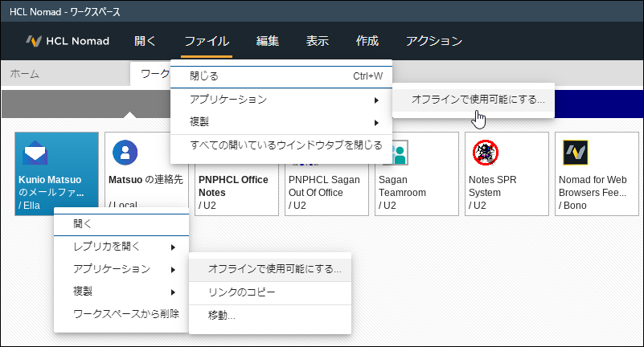Screen dimensions: 644x347
Task: Switch to the ホーム tab
Action: pyautogui.click(x=25, y=74)
